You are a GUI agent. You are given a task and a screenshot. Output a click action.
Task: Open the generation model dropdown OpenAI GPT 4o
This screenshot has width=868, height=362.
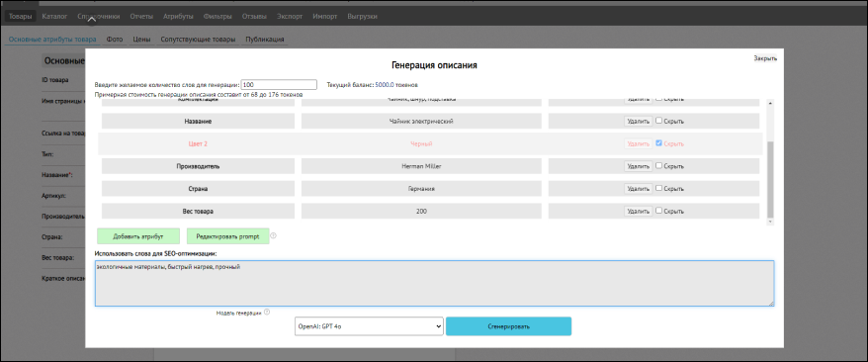[369, 326]
